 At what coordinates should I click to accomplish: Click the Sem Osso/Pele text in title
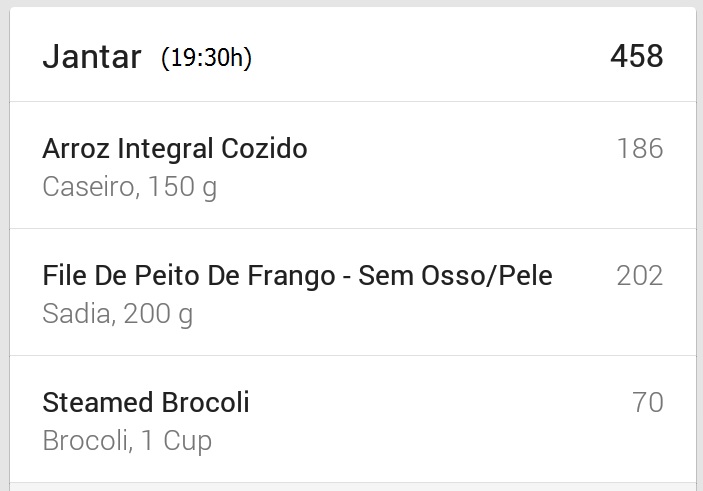pos(455,275)
